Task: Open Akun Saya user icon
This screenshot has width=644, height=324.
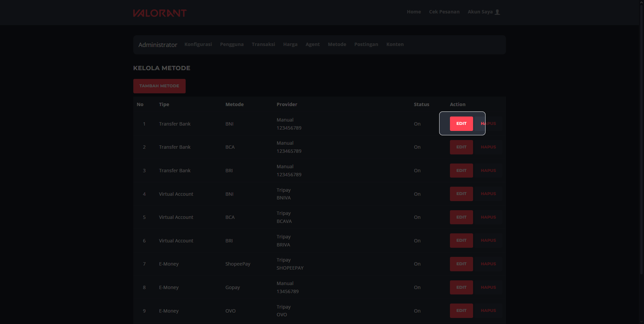Action: point(498,12)
